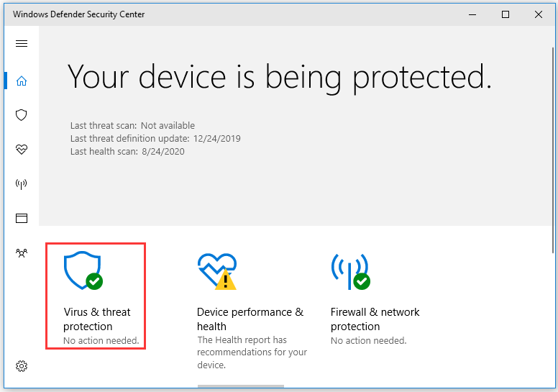Viewport: 558px width, 392px height.
Task: Open App & browser control sidebar icon
Action: [x=22, y=218]
